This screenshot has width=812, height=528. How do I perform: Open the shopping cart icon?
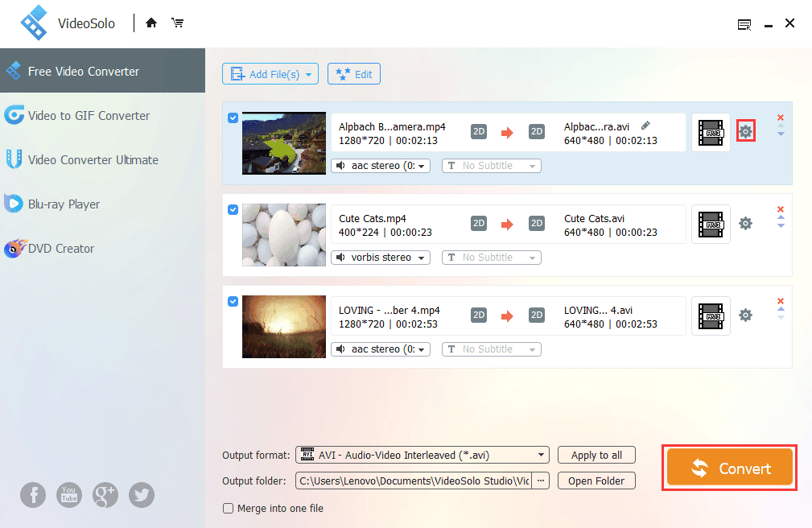178,23
